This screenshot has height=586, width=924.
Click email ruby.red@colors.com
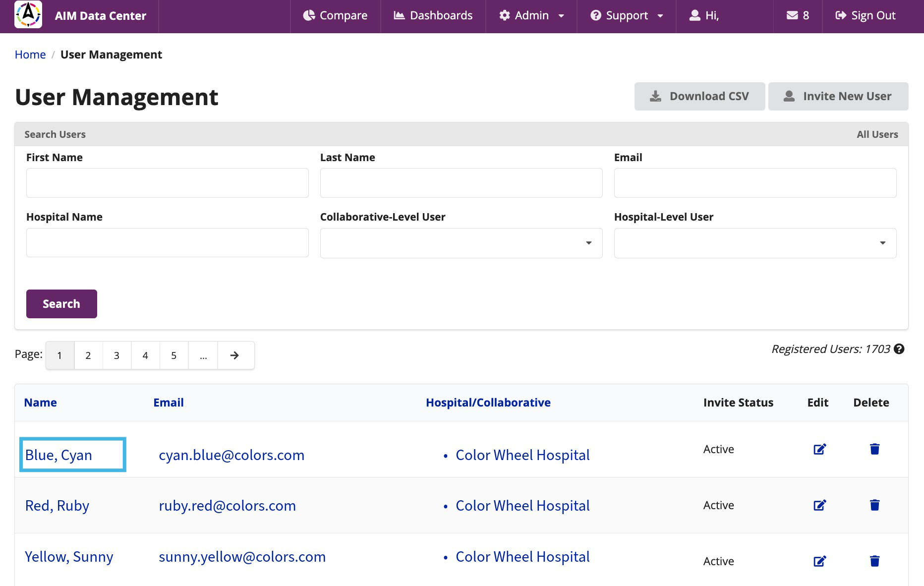[x=227, y=506]
